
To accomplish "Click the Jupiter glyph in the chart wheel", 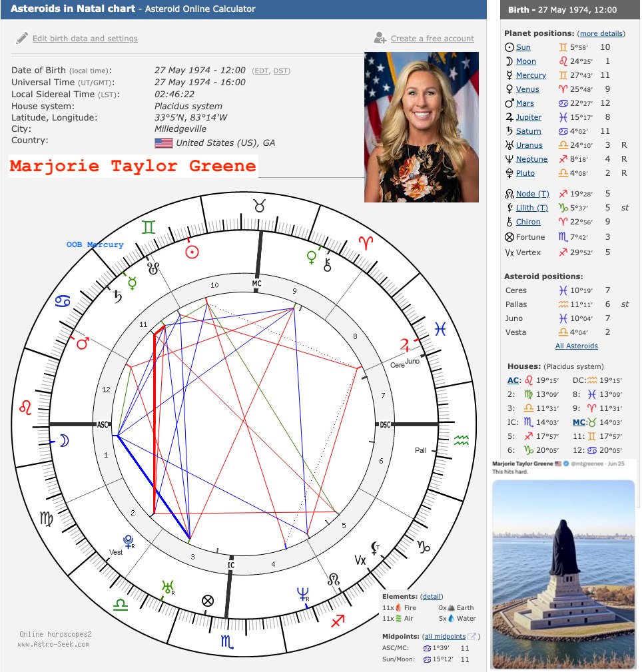I will [x=405, y=345].
